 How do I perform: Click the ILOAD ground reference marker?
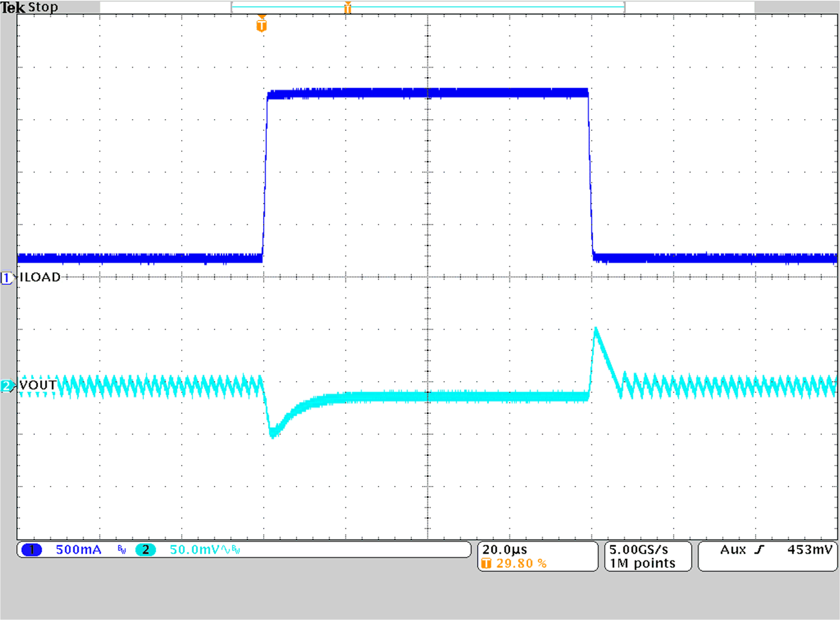click(6, 277)
